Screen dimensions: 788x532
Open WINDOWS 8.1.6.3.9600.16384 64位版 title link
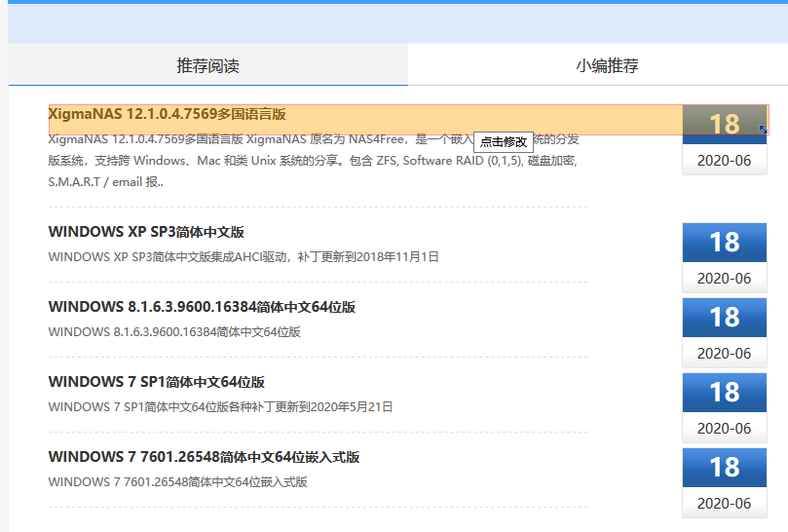[202, 307]
